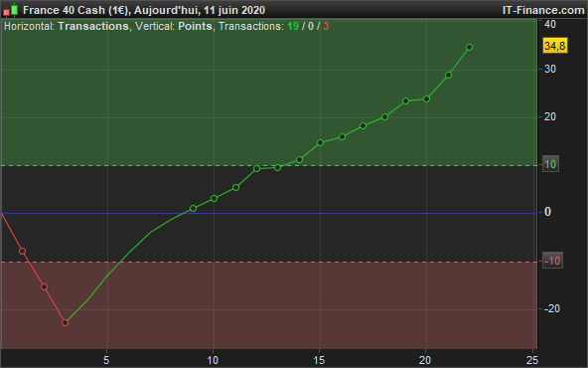Click the 20 label on vertical axis
The height and width of the screenshot is (368, 588).
point(550,116)
